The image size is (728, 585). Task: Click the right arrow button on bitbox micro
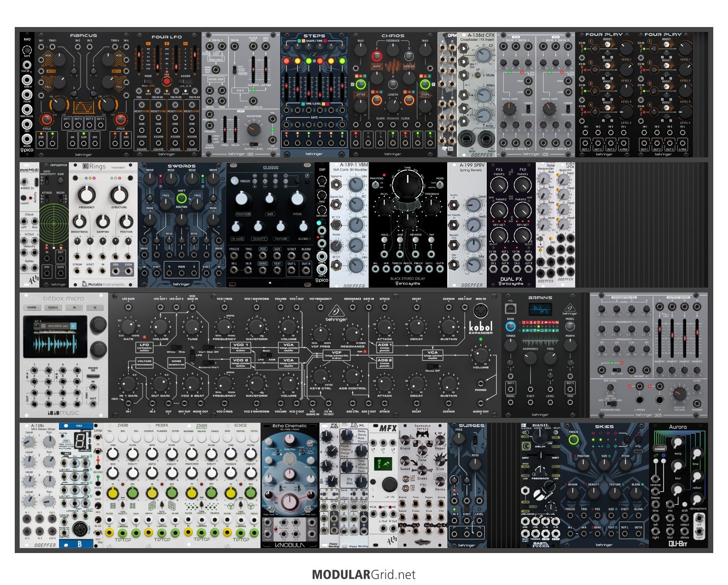coord(94,307)
